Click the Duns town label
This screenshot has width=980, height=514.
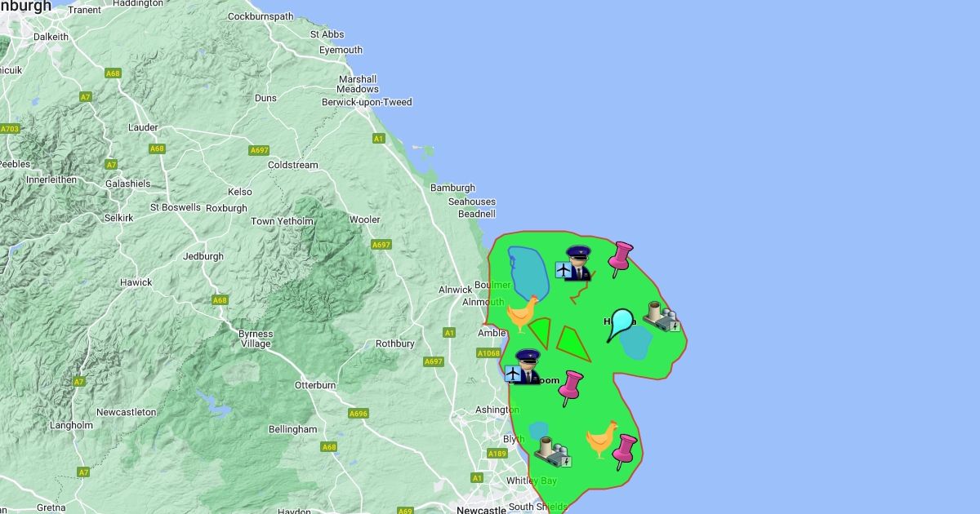point(265,98)
